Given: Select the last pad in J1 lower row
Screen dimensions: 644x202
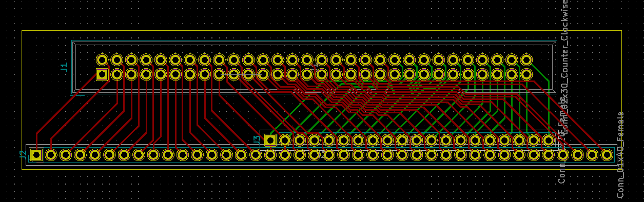Looking at the screenshot, I should 526,74.
